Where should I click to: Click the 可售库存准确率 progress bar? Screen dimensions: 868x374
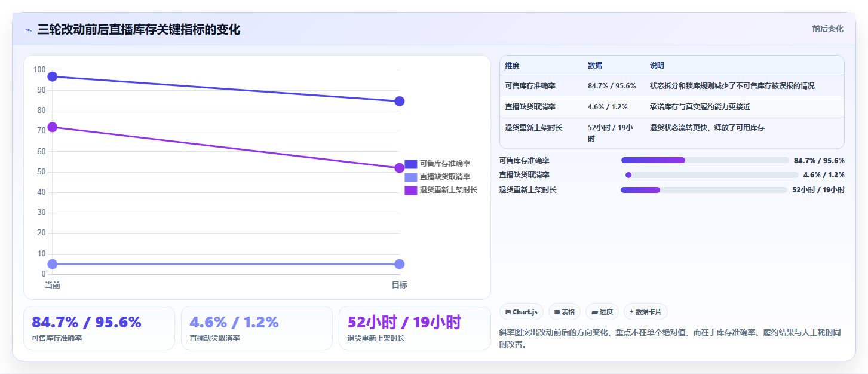[705, 160]
